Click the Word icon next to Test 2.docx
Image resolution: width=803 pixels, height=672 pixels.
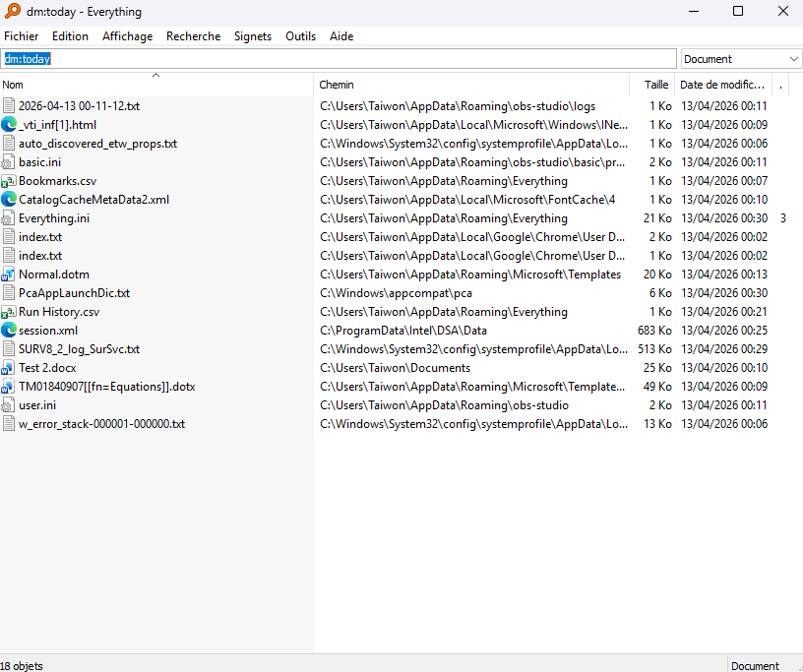[10, 368]
